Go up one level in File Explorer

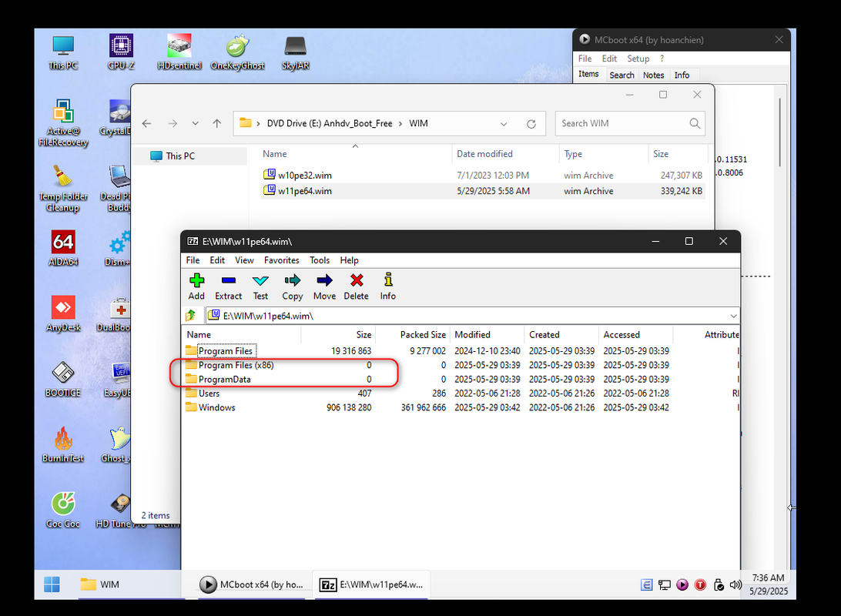(216, 124)
